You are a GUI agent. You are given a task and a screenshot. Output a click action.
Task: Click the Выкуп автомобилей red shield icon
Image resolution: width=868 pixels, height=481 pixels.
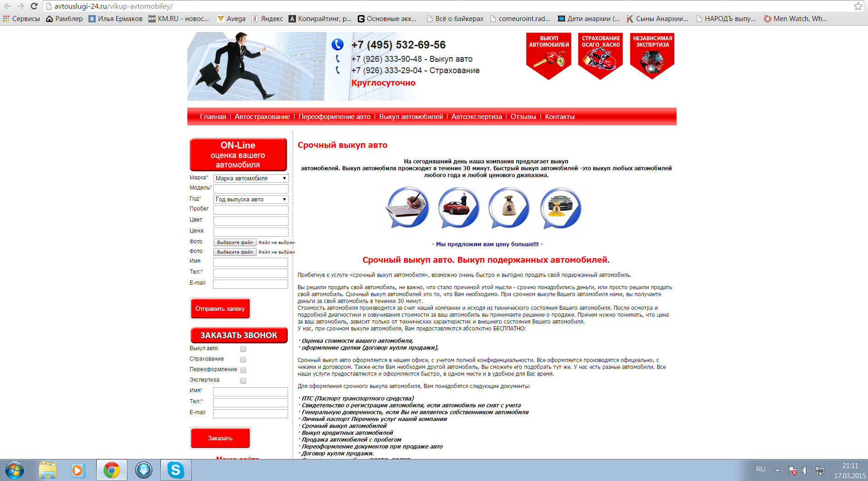pos(549,56)
